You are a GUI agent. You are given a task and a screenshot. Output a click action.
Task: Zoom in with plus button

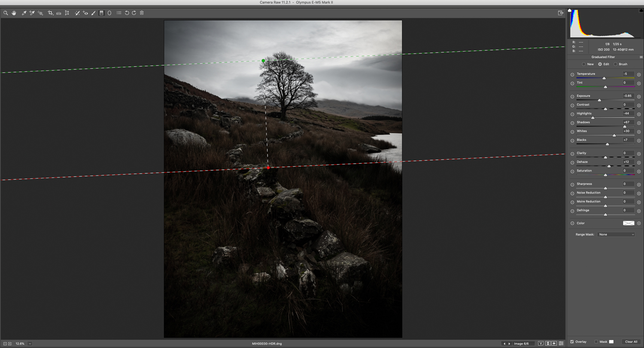(x=10, y=344)
